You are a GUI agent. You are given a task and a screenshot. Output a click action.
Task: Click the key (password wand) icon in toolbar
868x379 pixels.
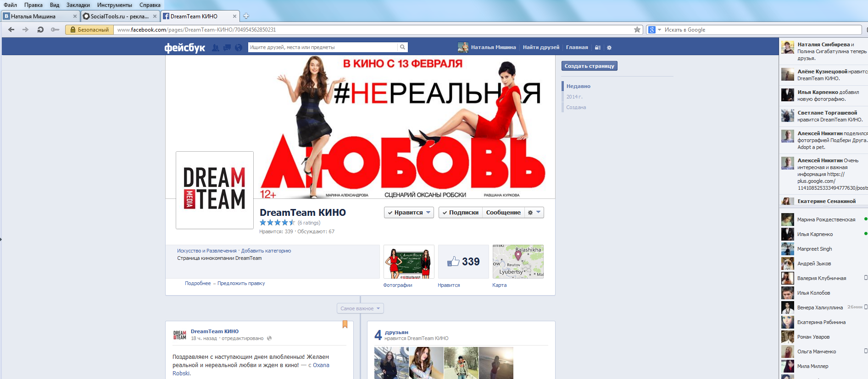pyautogui.click(x=55, y=30)
